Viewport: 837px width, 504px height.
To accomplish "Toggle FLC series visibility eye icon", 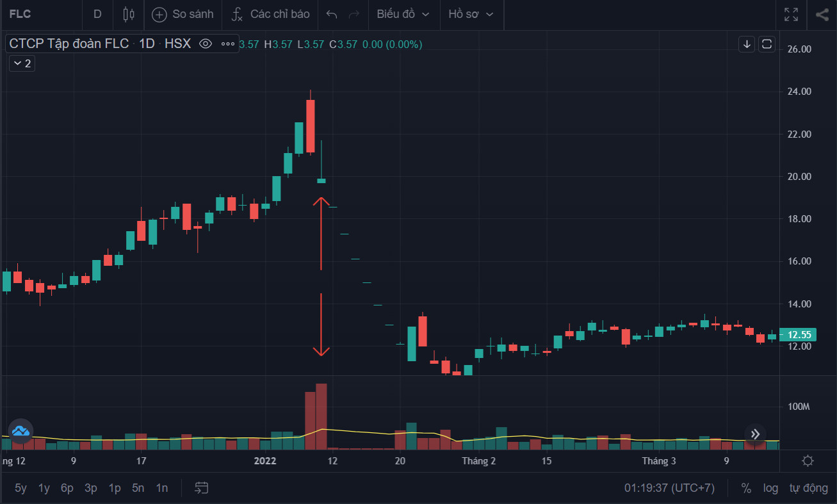I will tap(206, 44).
